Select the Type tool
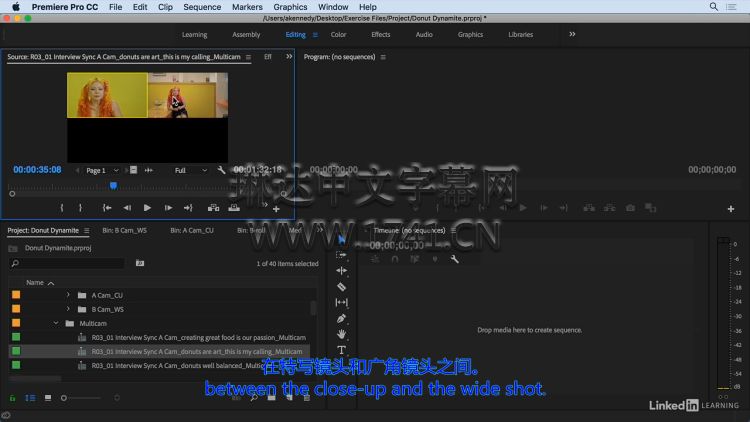The image size is (750, 422). tap(341, 350)
